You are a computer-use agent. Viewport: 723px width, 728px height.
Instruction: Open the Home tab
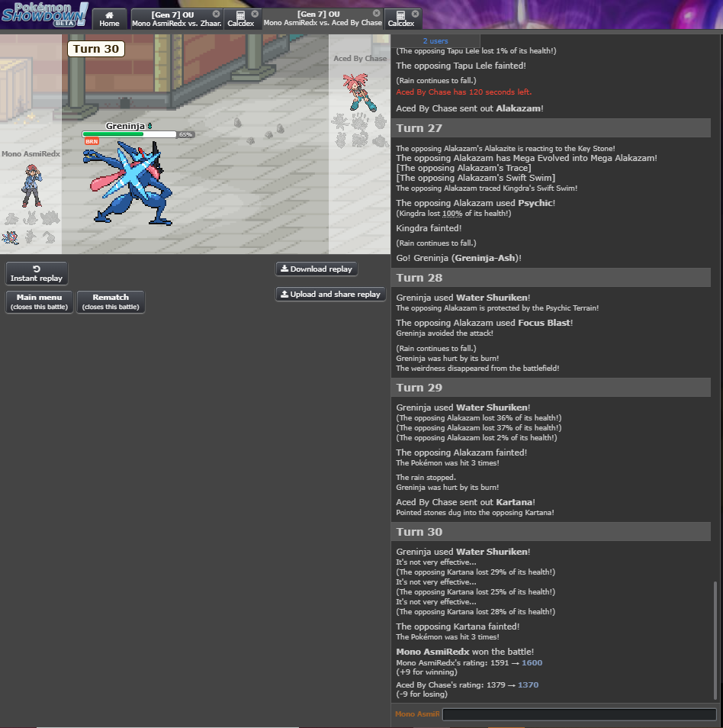coord(110,19)
